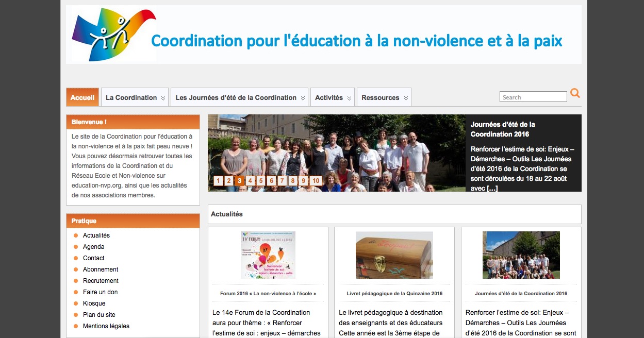Viewport: 644px width, 338px height.
Task: Switch to slide 7 in the carousel
Action: pos(282,181)
